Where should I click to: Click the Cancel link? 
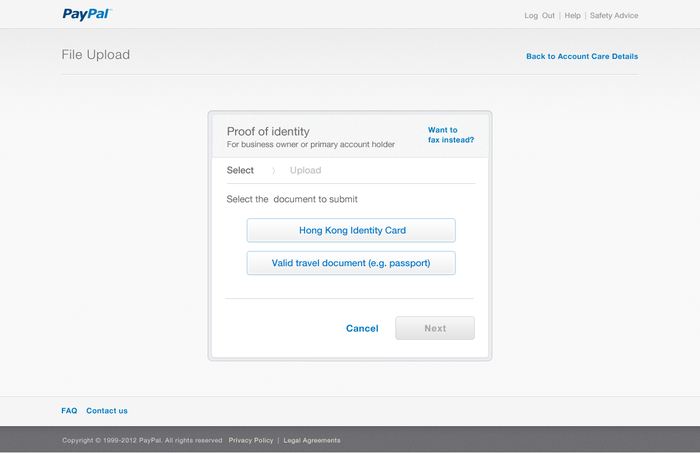362,328
